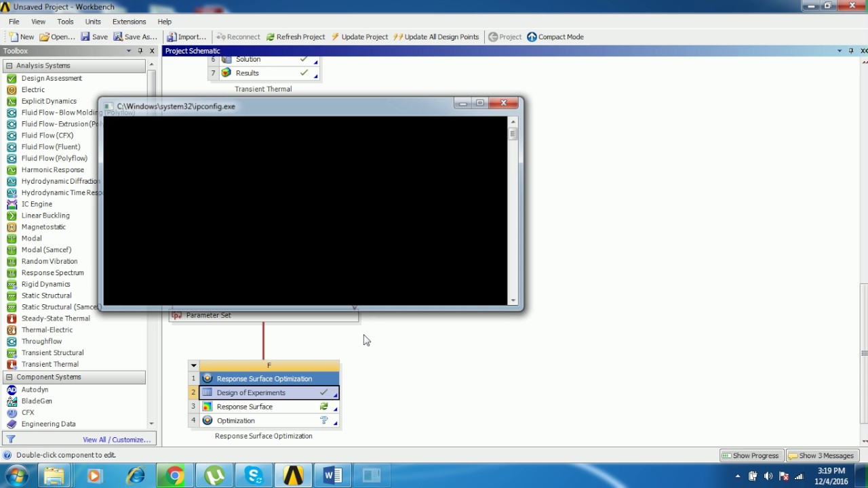Open Skype from the taskbar
This screenshot has width=868, height=488.
(254, 476)
